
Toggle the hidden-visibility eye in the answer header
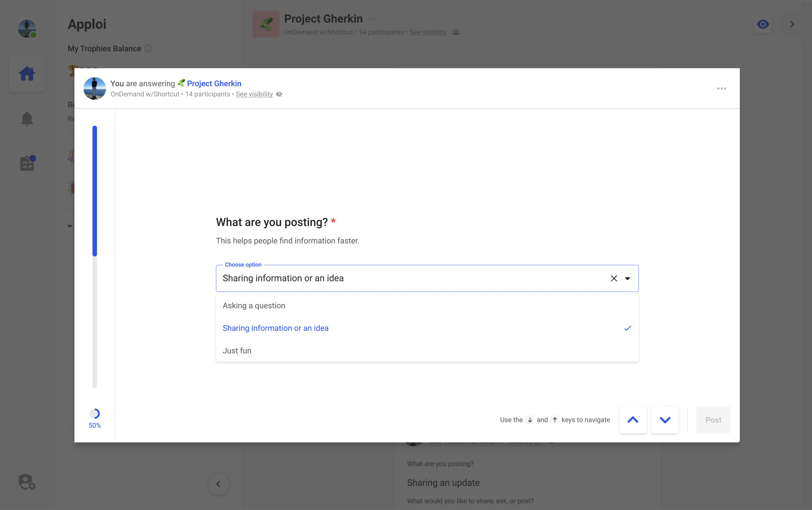click(x=279, y=94)
